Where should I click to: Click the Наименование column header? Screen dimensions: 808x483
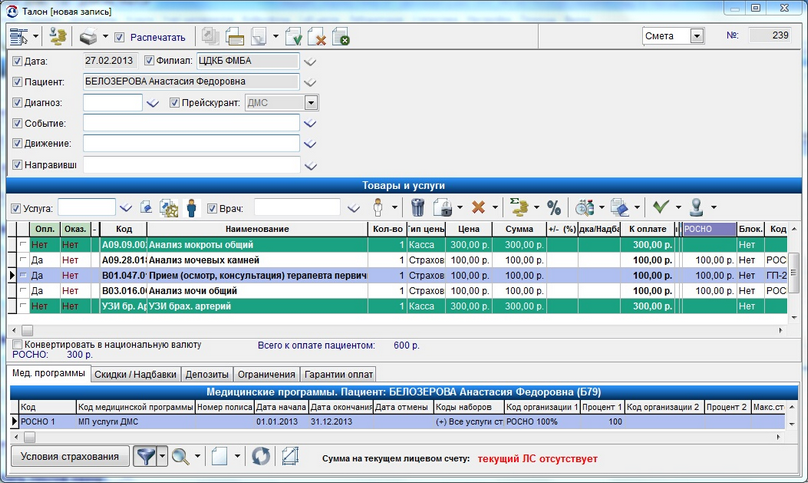[x=257, y=229]
